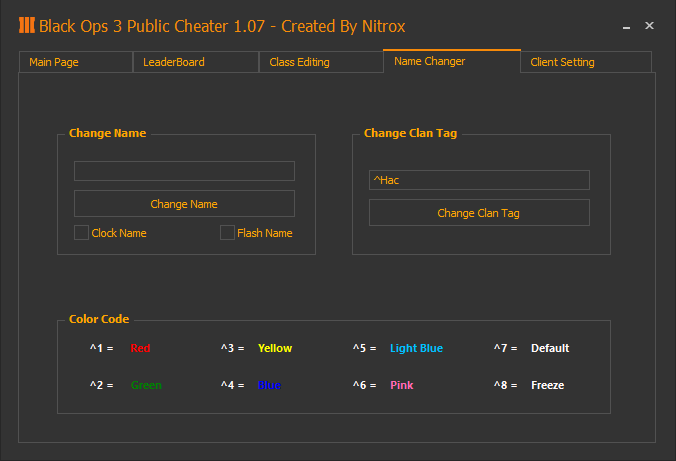This screenshot has height=461, width=676.
Task: Click the Change Clan Tag group heading
Action: click(x=410, y=133)
